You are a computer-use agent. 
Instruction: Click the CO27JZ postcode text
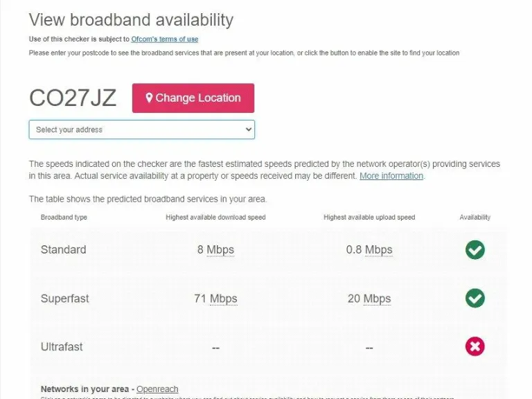pos(73,98)
